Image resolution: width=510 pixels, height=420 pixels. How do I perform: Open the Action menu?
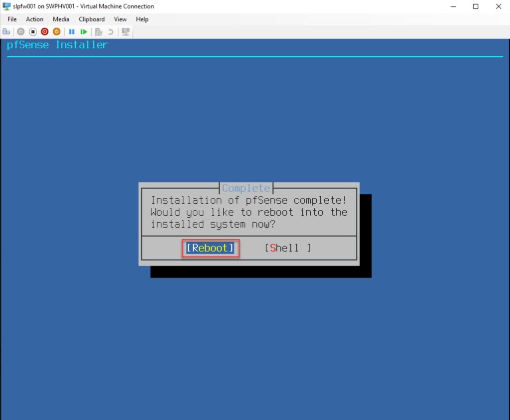tap(35, 19)
